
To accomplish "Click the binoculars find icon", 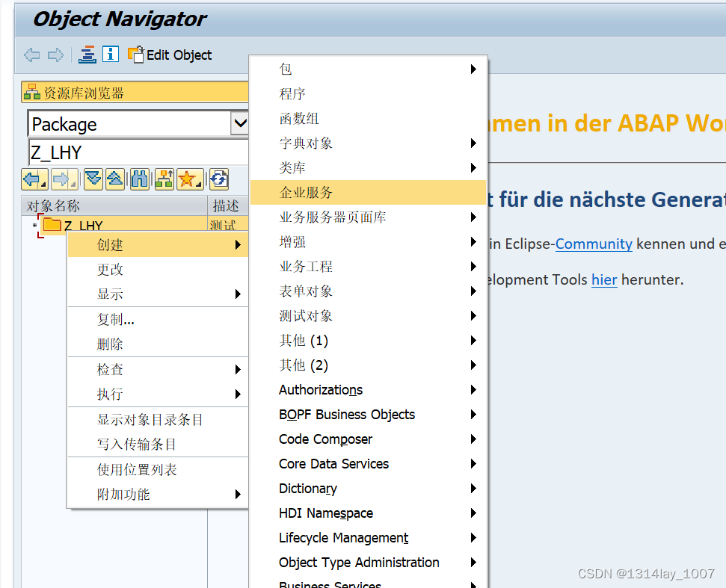I will (x=139, y=179).
